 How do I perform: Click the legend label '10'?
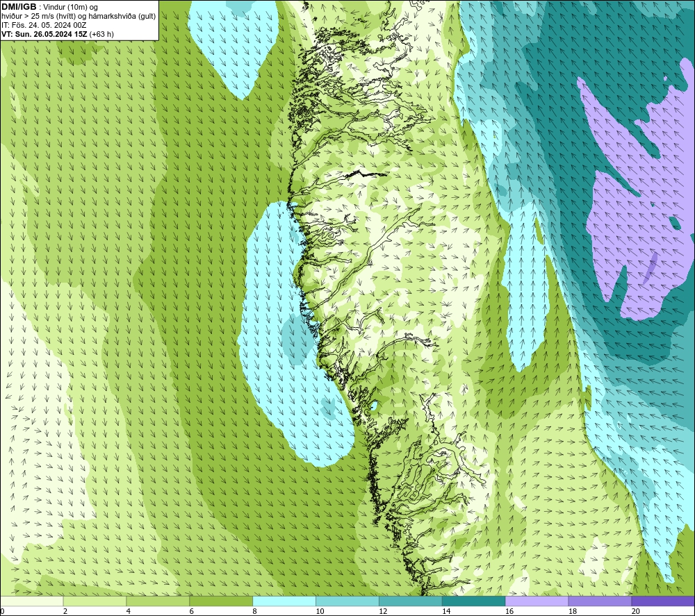(x=320, y=611)
